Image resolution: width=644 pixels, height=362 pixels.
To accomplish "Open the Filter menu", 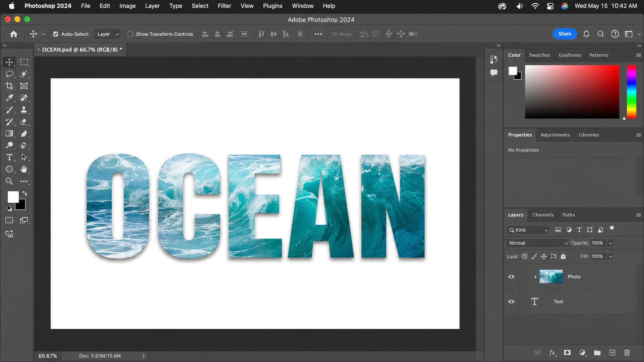I will (224, 6).
